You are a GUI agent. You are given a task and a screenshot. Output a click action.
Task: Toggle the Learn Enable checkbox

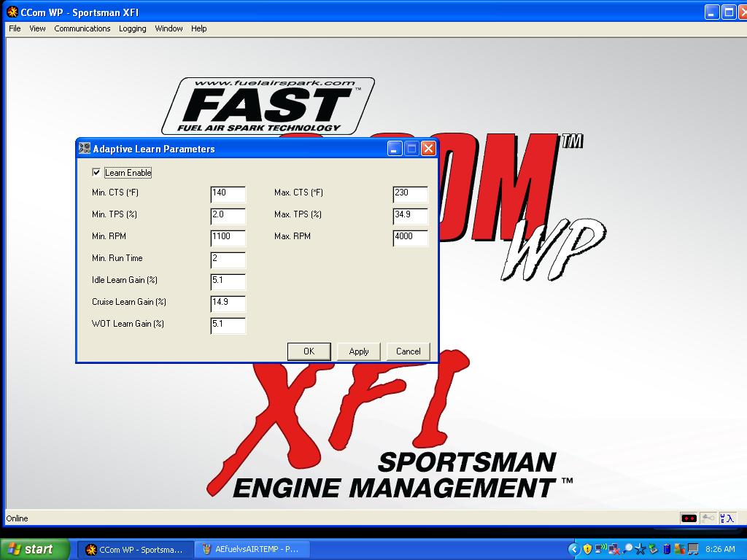click(x=96, y=172)
